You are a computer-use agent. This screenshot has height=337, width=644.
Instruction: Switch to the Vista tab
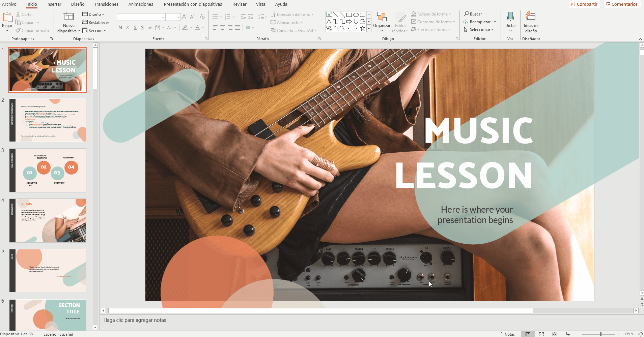pyautogui.click(x=261, y=4)
